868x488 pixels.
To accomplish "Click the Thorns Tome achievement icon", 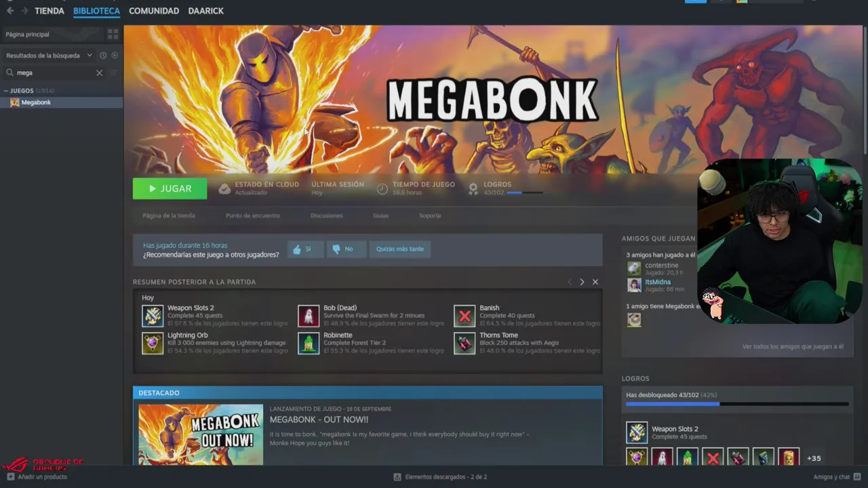I will [x=465, y=343].
